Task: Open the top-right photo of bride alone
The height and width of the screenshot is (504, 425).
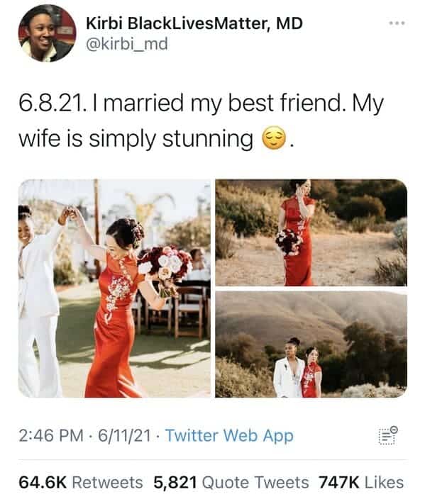Action: pyautogui.click(x=311, y=233)
